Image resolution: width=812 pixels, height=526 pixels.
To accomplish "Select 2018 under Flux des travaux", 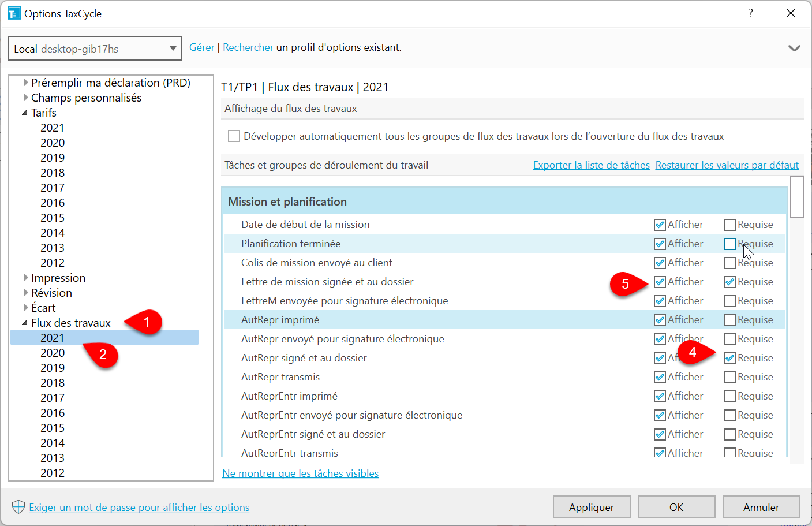I will click(x=53, y=383).
